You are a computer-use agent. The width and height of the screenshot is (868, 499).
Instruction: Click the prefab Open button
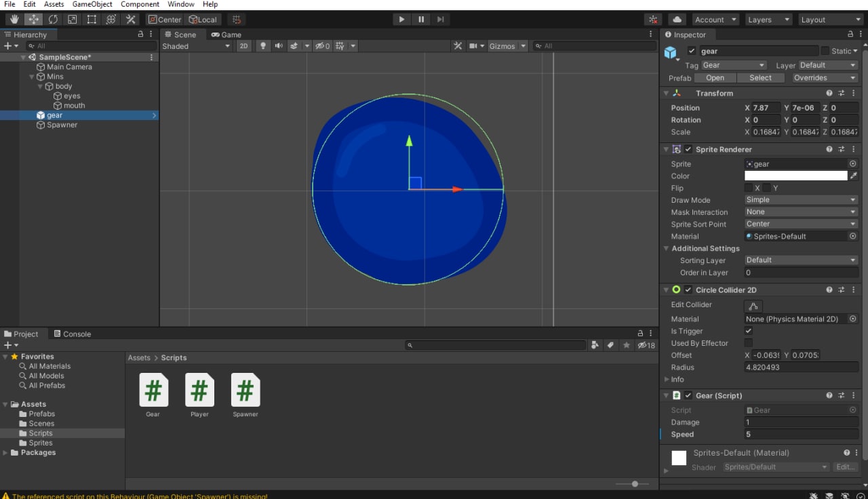pyautogui.click(x=715, y=78)
